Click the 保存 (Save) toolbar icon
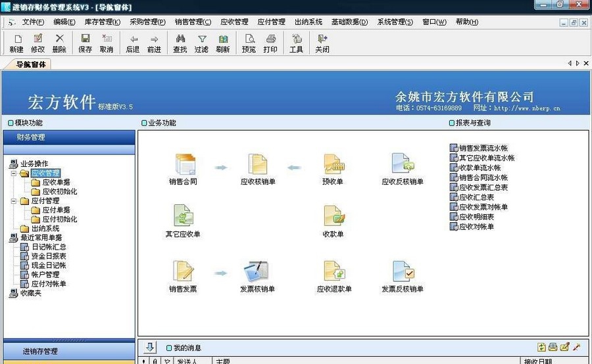The height and width of the screenshot is (364, 592). (x=86, y=43)
